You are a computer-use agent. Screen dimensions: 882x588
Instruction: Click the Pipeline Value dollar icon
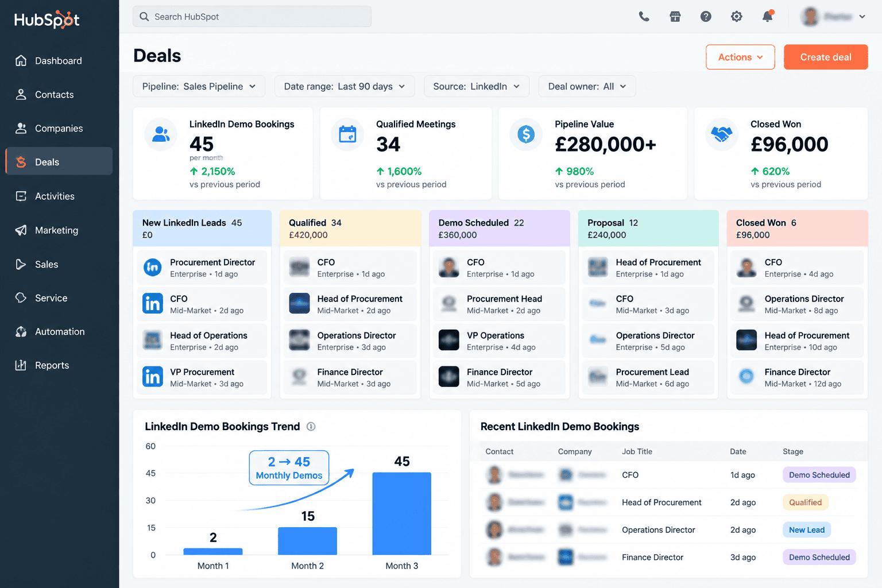click(x=526, y=134)
